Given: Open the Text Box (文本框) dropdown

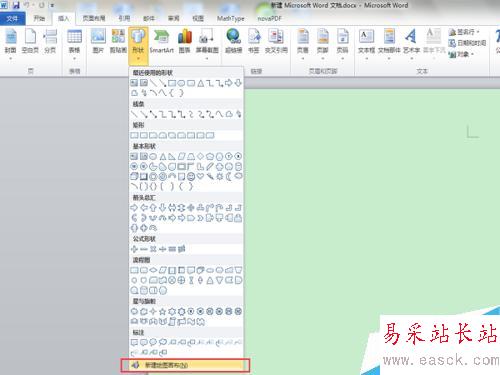Looking at the screenshot, I should (x=366, y=44).
